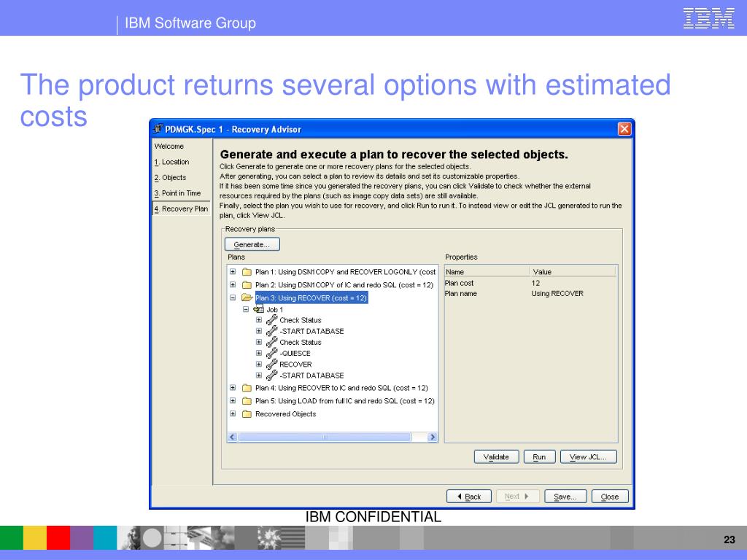Go to step 1. Location

tap(171, 162)
